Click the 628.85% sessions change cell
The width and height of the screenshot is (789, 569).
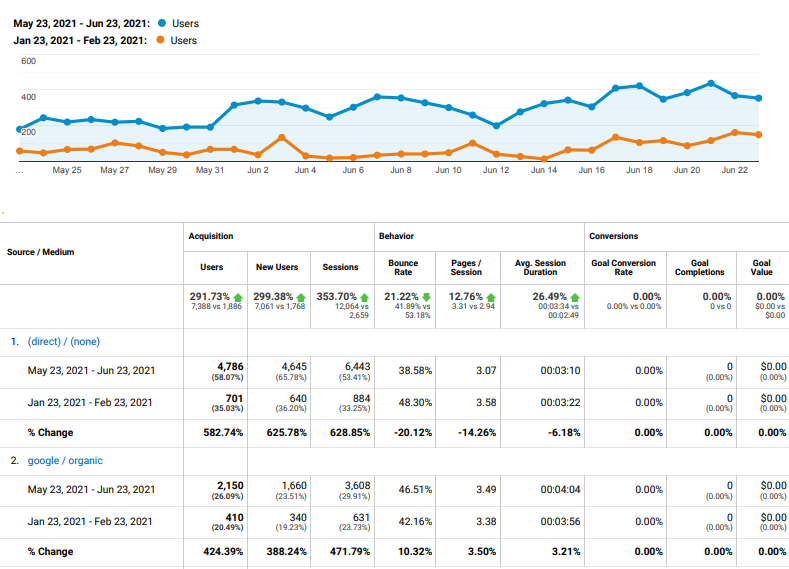tap(350, 433)
